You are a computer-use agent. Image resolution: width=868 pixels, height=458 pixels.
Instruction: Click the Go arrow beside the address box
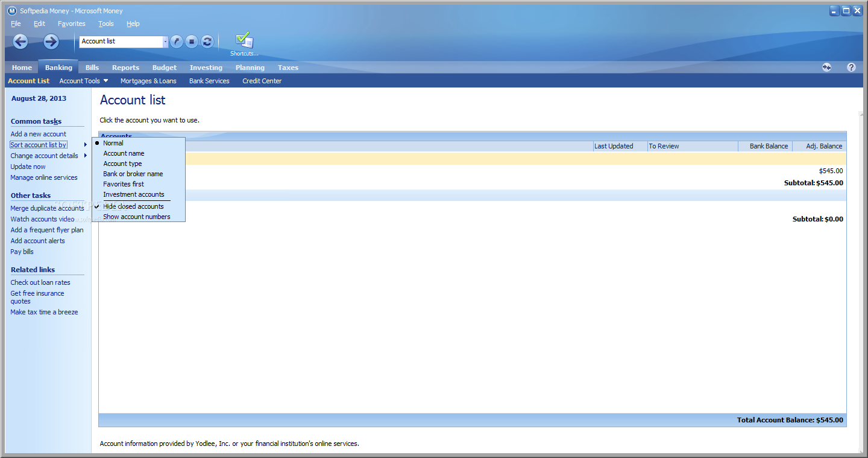tap(177, 42)
